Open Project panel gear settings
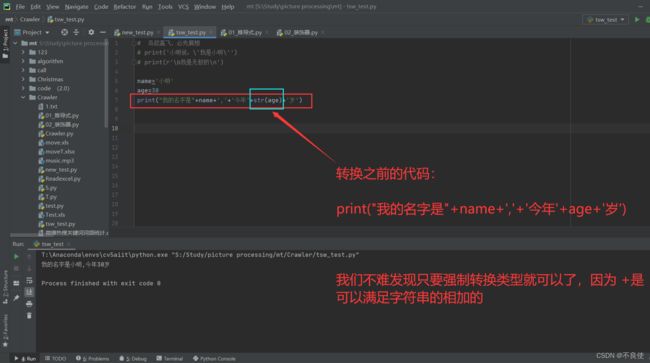Screen dimensions: 650x363 (91, 32)
